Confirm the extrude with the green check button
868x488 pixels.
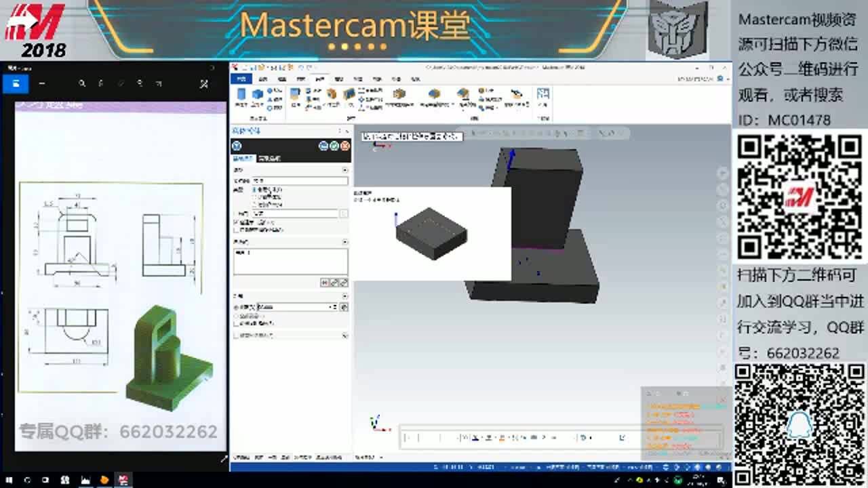tap(334, 146)
